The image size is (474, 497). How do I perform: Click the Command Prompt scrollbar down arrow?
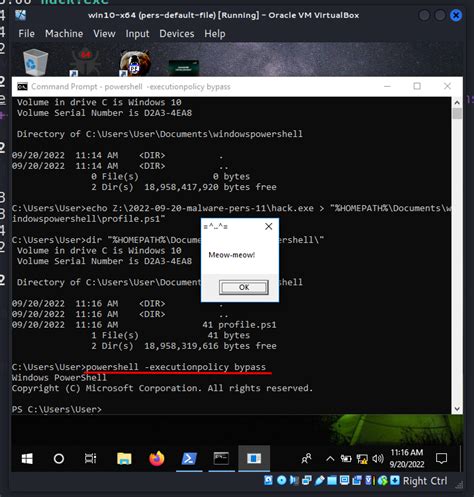(x=457, y=409)
